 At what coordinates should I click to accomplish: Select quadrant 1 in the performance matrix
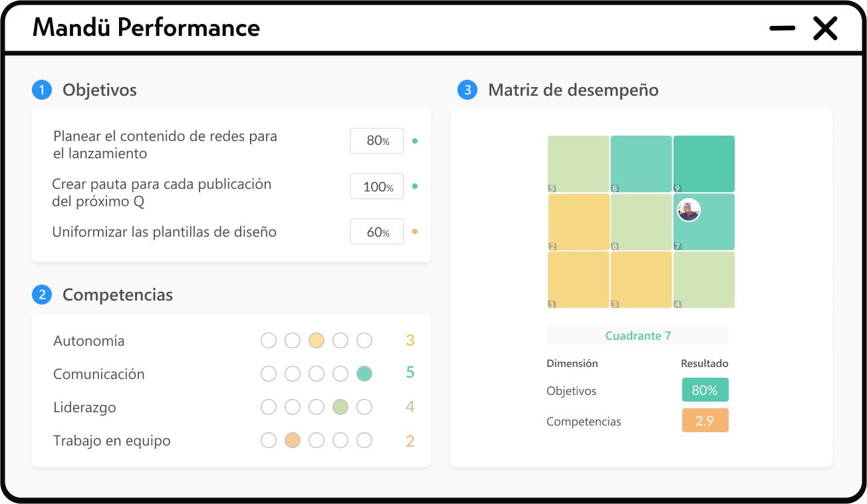[578, 279]
